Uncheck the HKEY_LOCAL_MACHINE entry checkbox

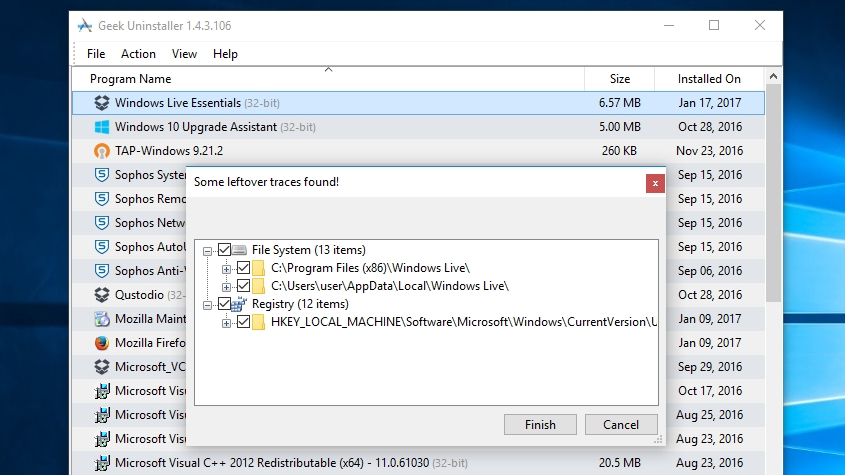point(244,322)
